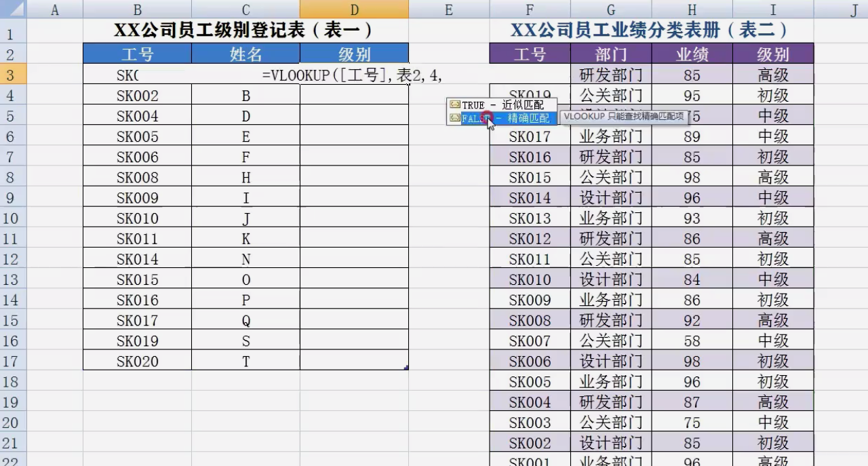Click the orange D column header
This screenshot has height=466, width=868.
[x=354, y=8]
